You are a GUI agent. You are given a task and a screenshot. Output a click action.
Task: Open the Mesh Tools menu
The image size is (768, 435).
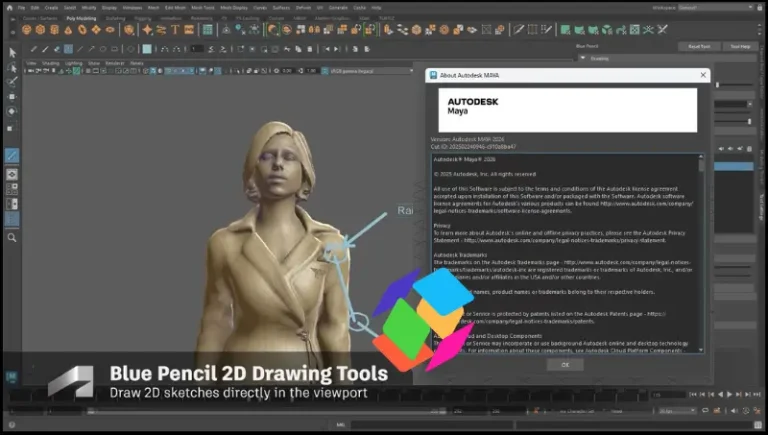[x=202, y=8]
